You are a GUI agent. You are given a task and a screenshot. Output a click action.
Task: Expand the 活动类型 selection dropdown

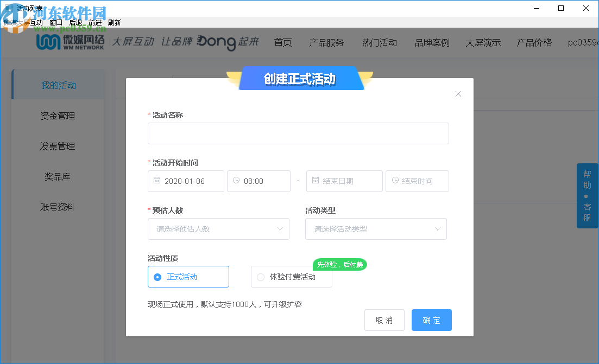point(376,229)
